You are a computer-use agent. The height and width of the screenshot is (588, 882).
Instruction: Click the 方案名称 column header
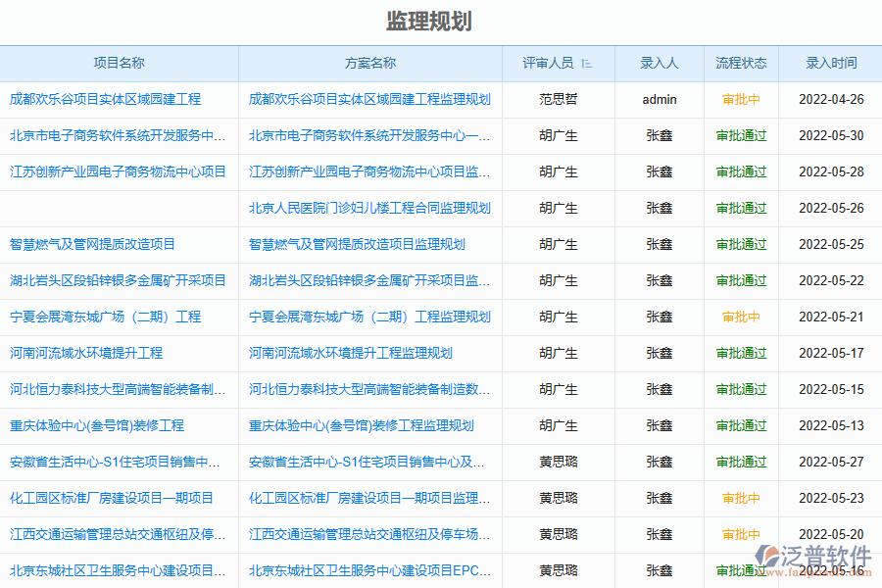click(x=370, y=63)
